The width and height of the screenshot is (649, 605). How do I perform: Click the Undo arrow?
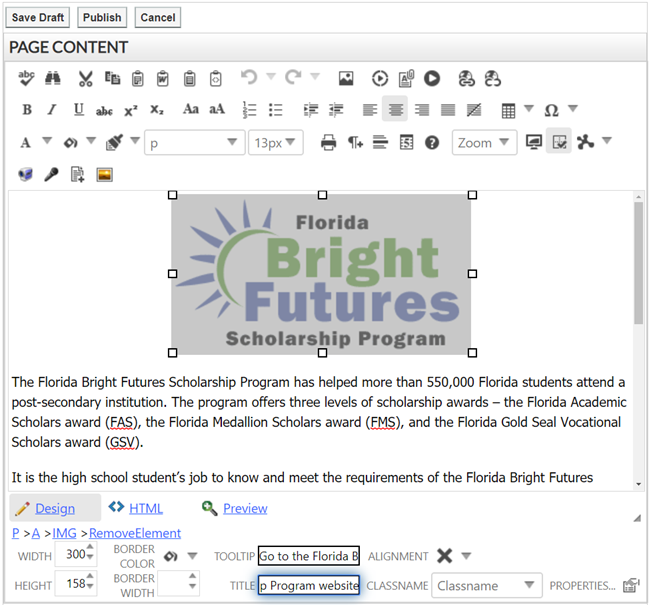(249, 78)
